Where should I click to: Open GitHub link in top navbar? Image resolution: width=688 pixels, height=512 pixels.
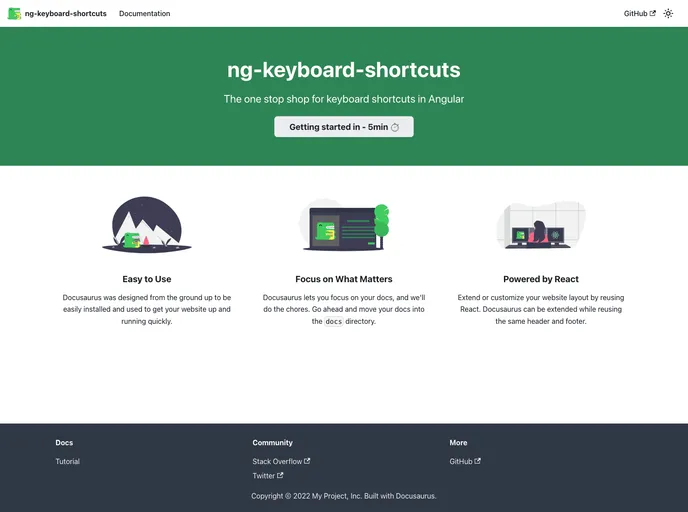639,14
